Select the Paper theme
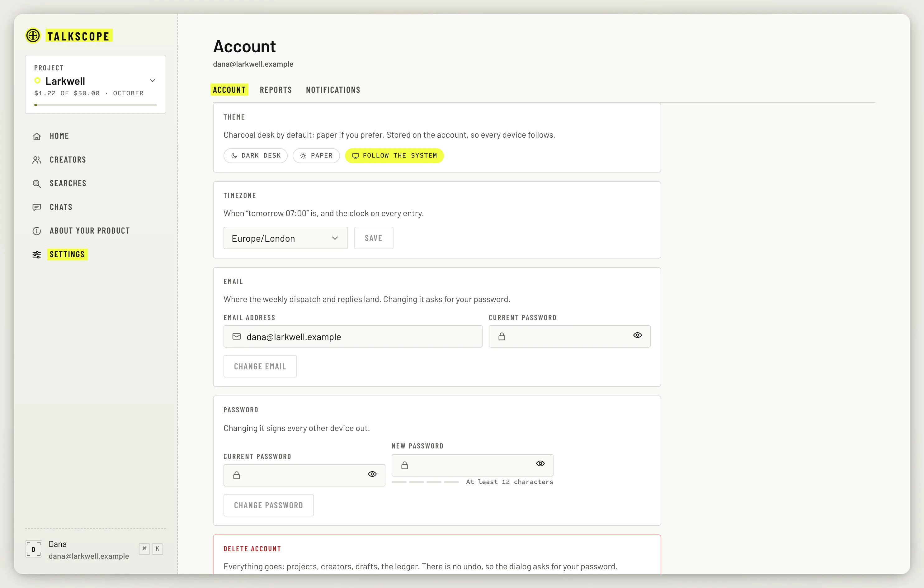Image resolution: width=924 pixels, height=588 pixels. click(x=316, y=155)
